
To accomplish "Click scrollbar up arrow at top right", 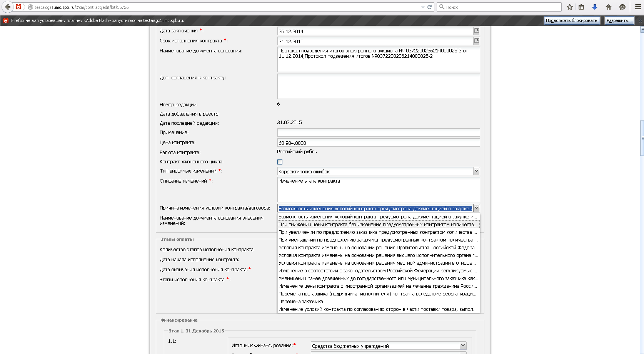I will pyautogui.click(x=642, y=29).
